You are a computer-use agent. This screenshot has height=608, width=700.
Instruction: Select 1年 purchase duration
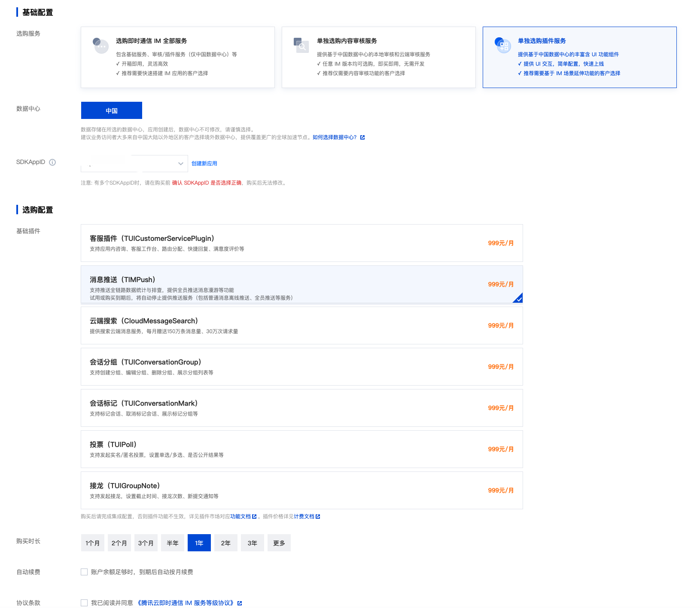(x=199, y=543)
